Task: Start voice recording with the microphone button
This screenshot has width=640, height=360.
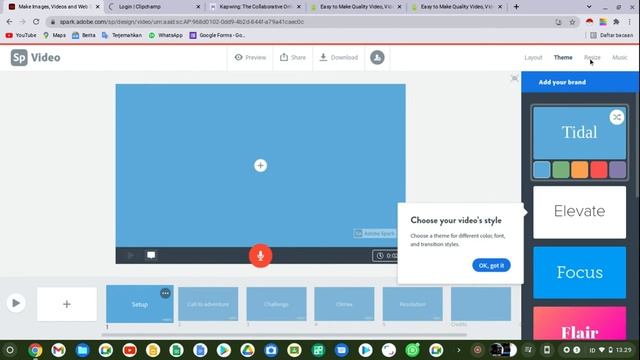Action: click(x=260, y=256)
